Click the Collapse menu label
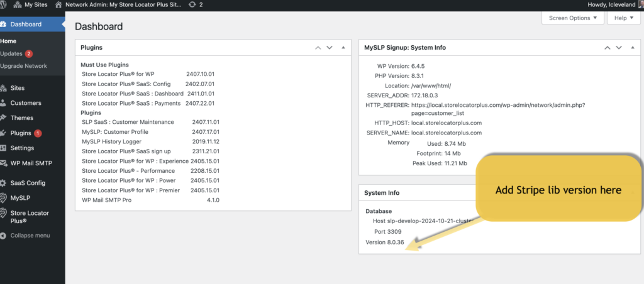The height and width of the screenshot is (284, 644). (30, 236)
